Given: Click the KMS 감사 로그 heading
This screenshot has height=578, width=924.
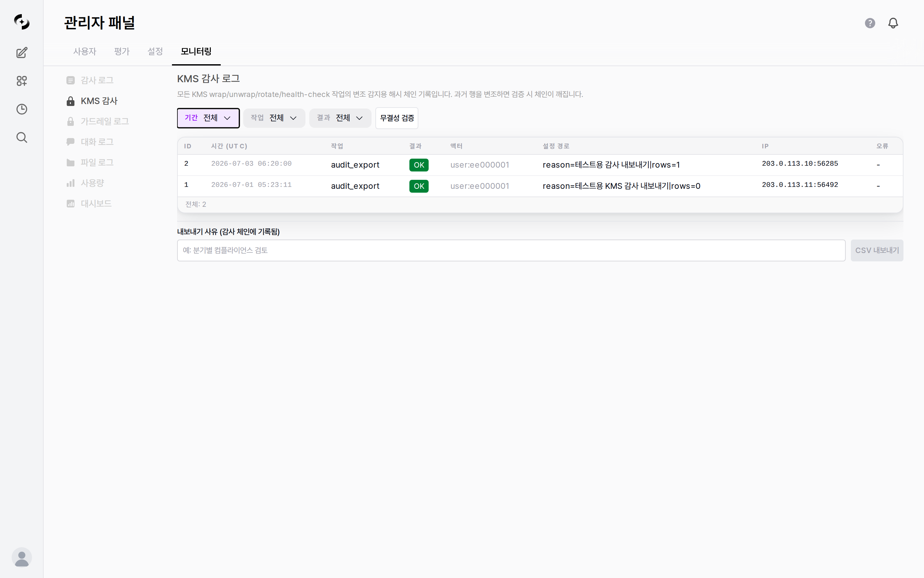Looking at the screenshot, I should tap(208, 79).
